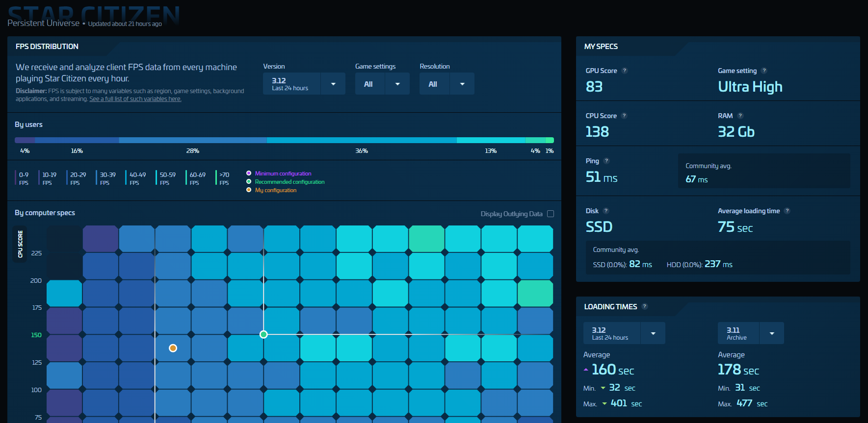Click the Minimum configuration legend label
Viewport: 868px width, 423px height.
[283, 174]
